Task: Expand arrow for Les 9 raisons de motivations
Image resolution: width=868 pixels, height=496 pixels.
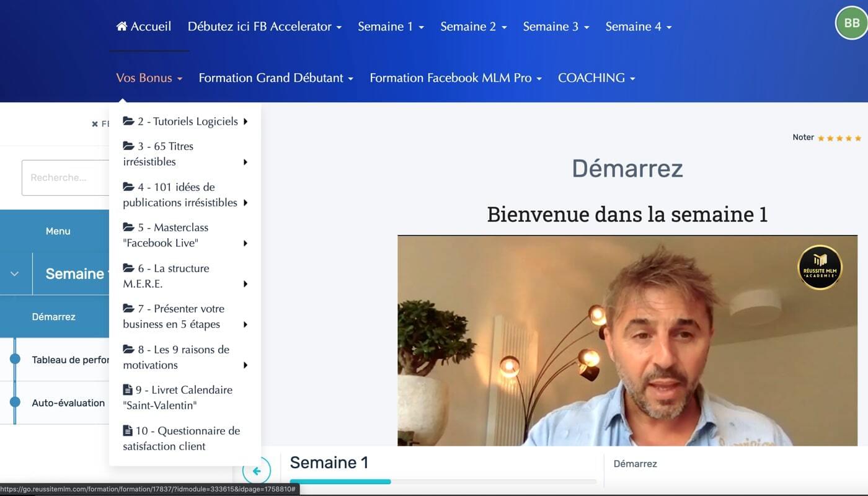Action: [x=246, y=365]
